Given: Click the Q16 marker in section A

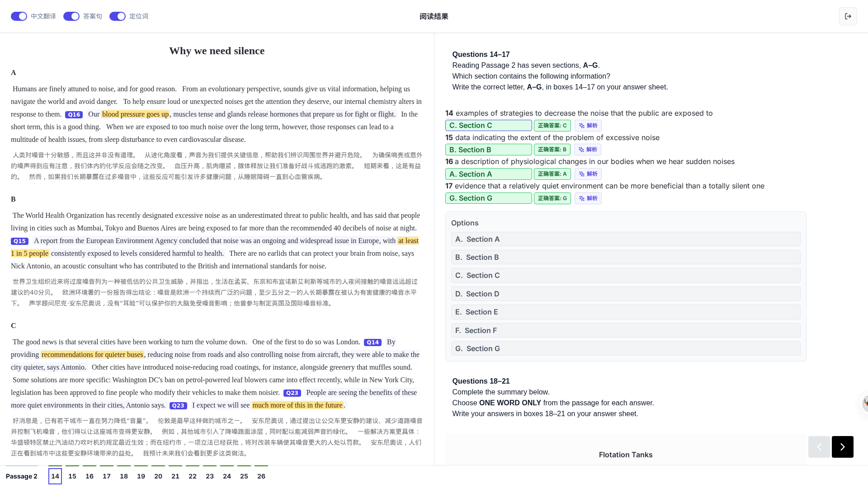Looking at the screenshot, I should pos(74,115).
